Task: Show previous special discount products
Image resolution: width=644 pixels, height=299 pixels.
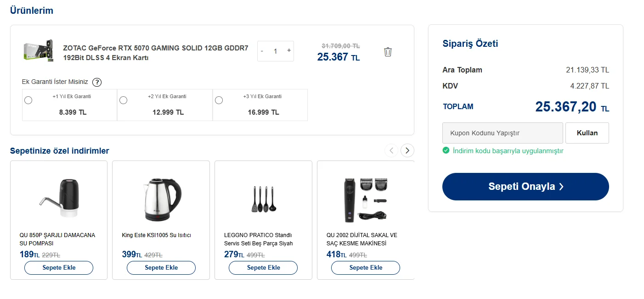Action: tap(391, 150)
